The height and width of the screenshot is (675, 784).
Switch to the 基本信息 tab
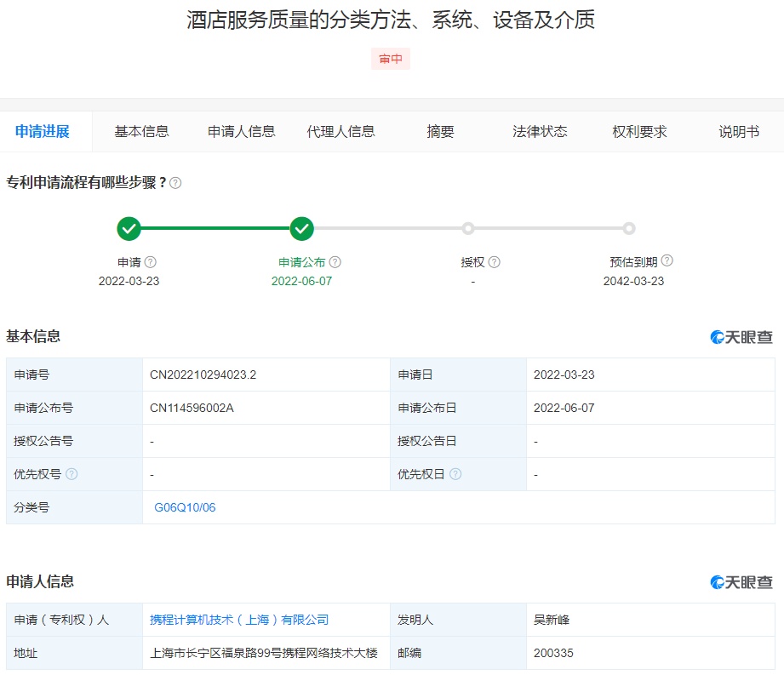[x=141, y=131]
